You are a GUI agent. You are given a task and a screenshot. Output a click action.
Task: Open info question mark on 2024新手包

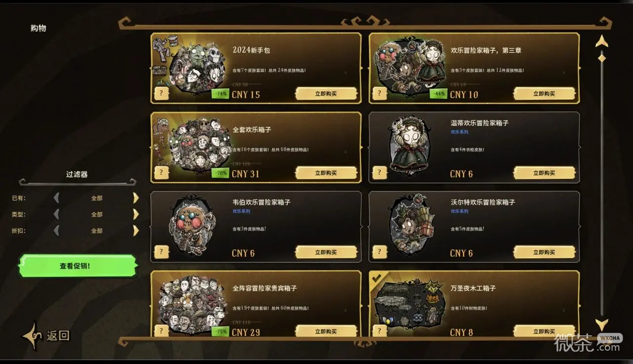coord(162,93)
